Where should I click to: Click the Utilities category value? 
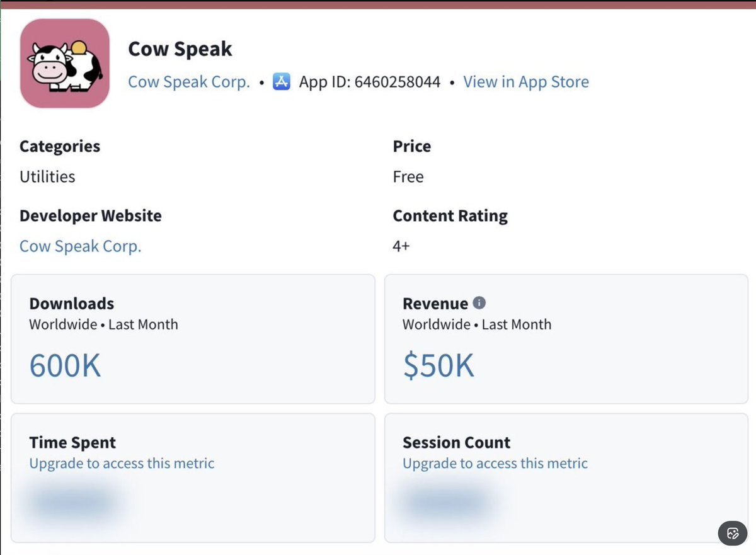click(x=47, y=177)
